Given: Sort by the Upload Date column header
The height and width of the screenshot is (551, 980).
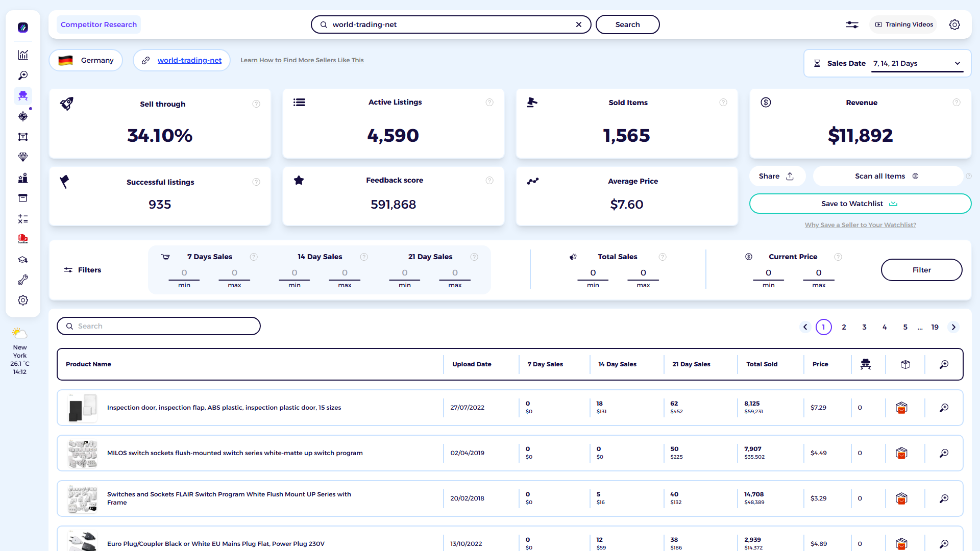Looking at the screenshot, I should [x=472, y=364].
